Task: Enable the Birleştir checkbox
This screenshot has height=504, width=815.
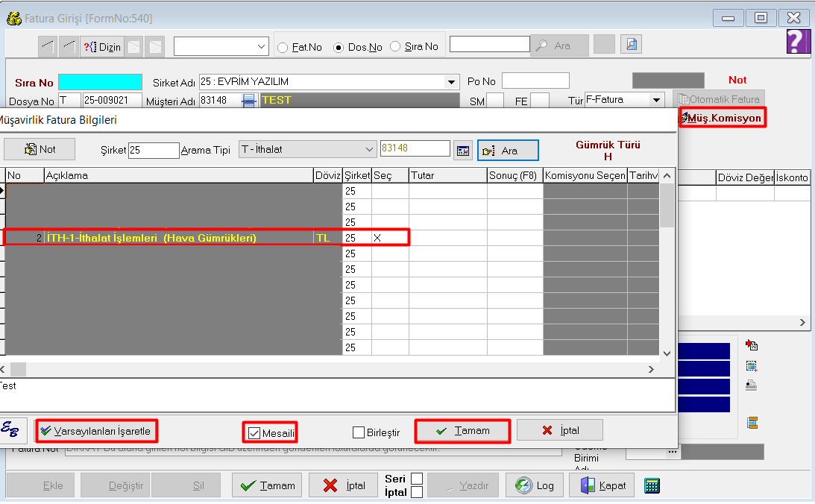Action: [359, 432]
